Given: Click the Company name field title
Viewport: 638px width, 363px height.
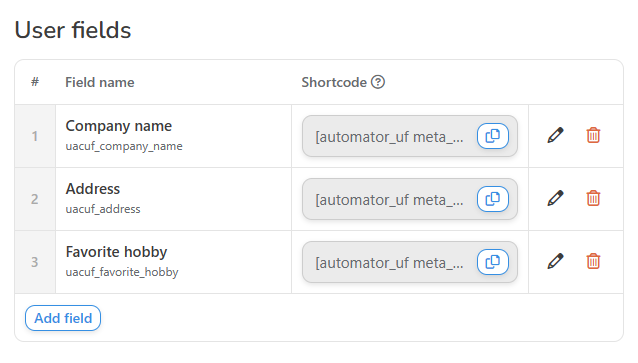Looking at the screenshot, I should [x=119, y=126].
